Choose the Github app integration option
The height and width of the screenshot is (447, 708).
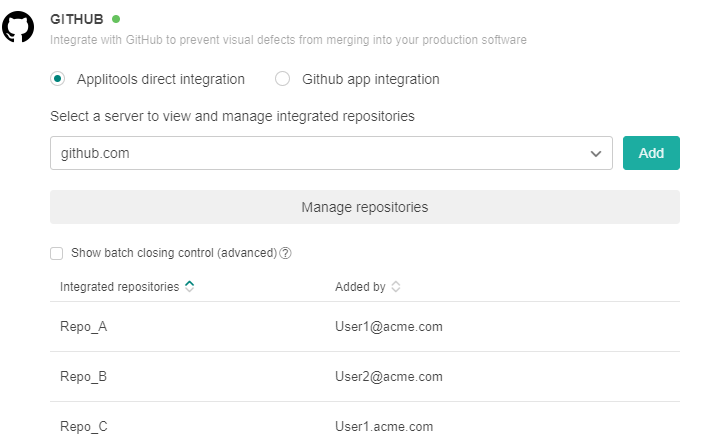pos(283,79)
